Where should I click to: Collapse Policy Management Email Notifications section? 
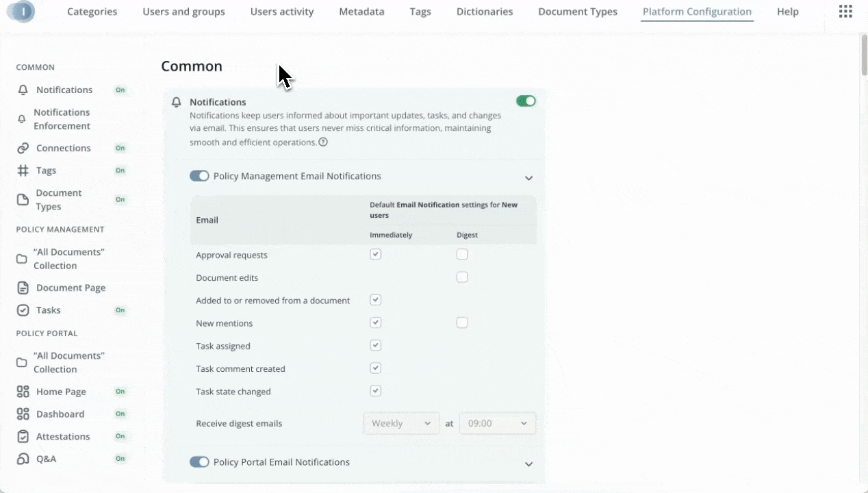pyautogui.click(x=528, y=178)
